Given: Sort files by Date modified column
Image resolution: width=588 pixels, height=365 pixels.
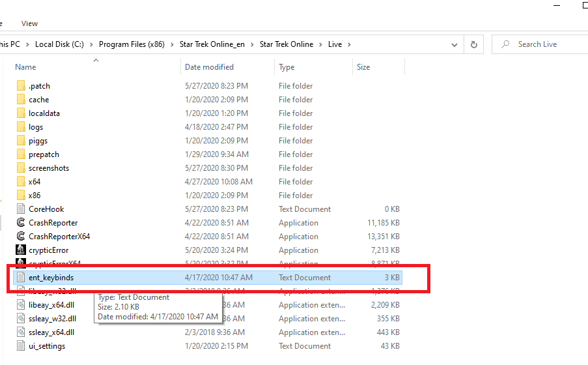Looking at the screenshot, I should [x=209, y=67].
